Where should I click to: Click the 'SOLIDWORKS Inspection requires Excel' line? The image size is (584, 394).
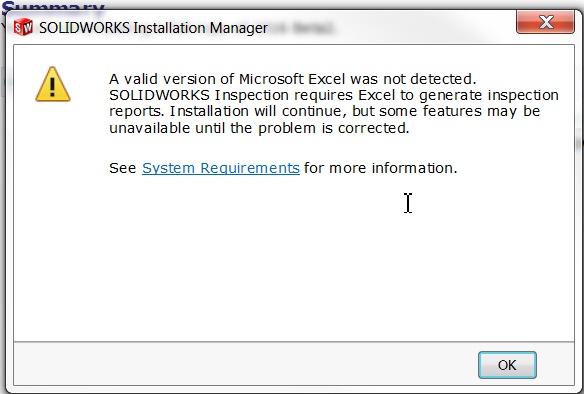click(x=334, y=95)
